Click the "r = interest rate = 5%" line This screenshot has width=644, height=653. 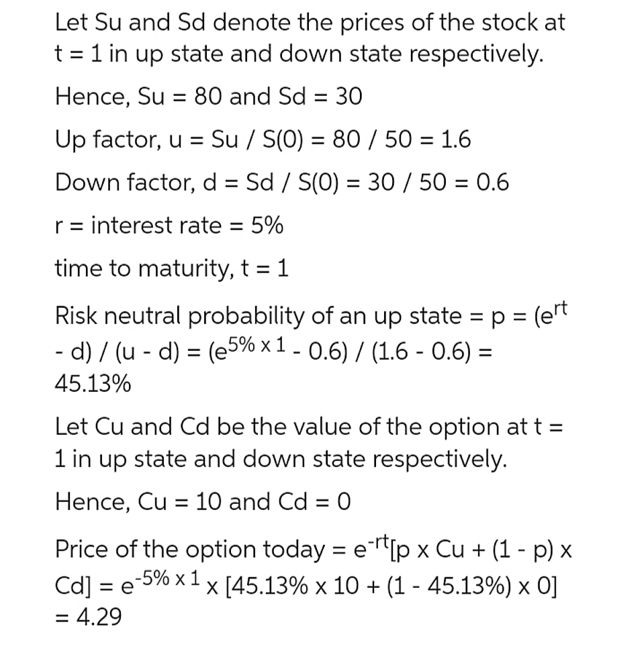click(169, 225)
